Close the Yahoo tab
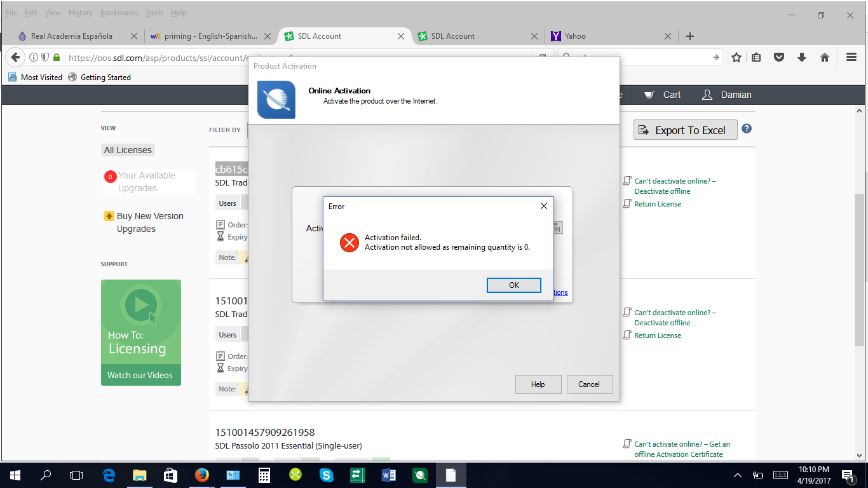The height and width of the screenshot is (488, 868). click(668, 36)
